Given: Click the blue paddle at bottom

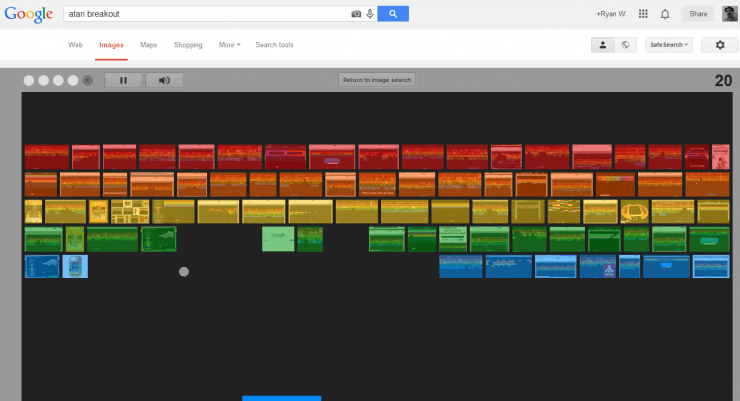Looking at the screenshot, I should click(x=282, y=399).
